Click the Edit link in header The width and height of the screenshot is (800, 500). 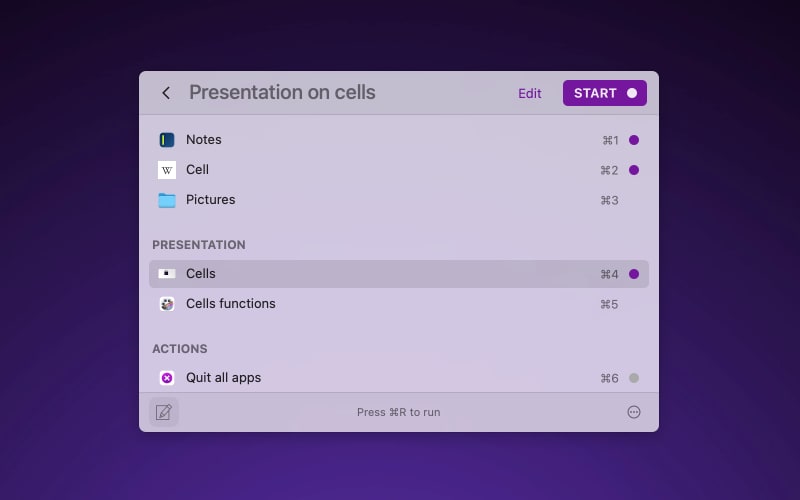[x=530, y=93]
